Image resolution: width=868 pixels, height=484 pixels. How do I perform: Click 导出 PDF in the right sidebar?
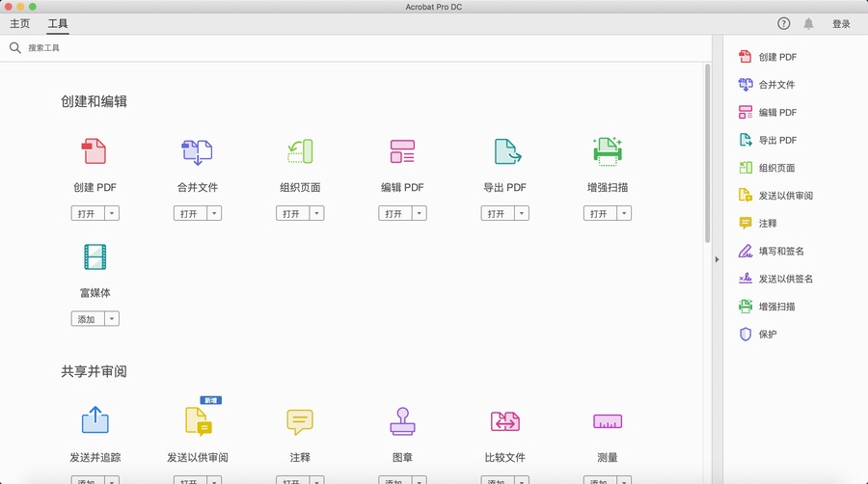[x=768, y=140]
